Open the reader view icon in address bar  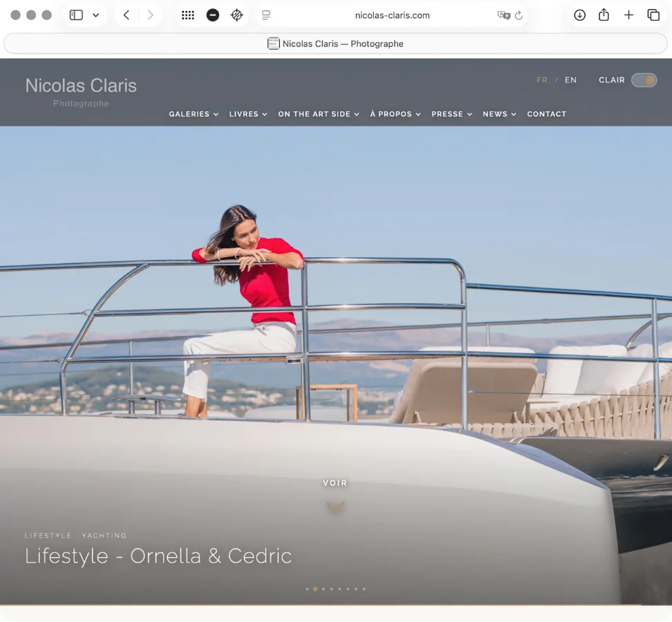pyautogui.click(x=265, y=15)
